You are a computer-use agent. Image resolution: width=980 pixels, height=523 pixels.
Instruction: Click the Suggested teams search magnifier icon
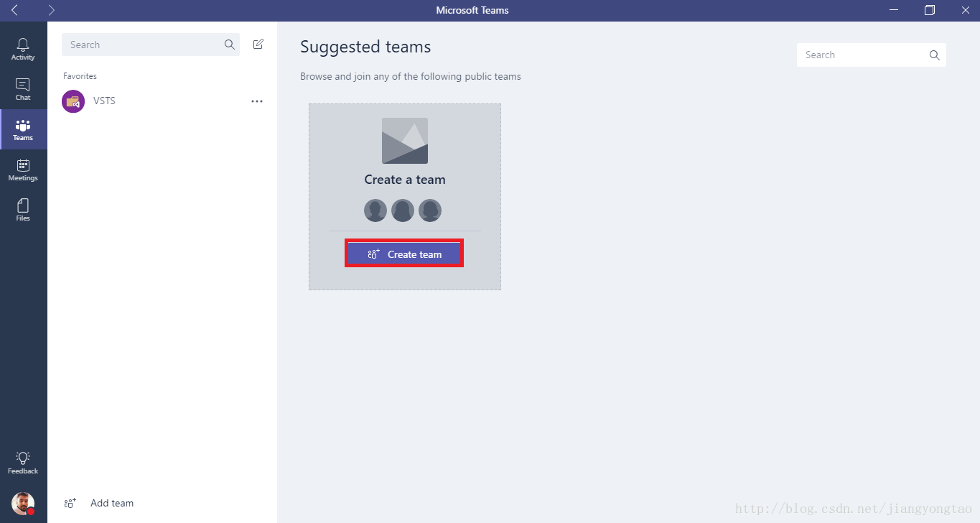point(934,55)
